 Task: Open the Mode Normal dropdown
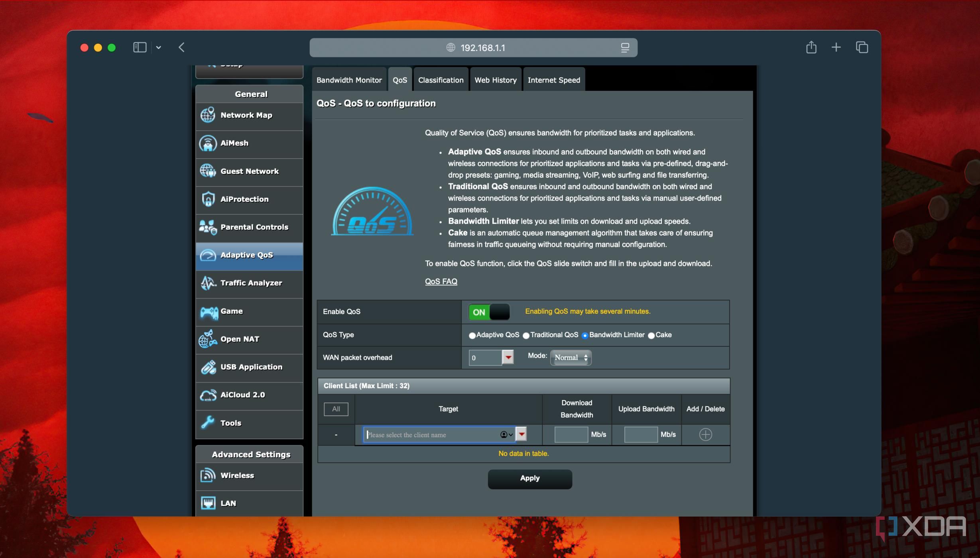point(571,358)
